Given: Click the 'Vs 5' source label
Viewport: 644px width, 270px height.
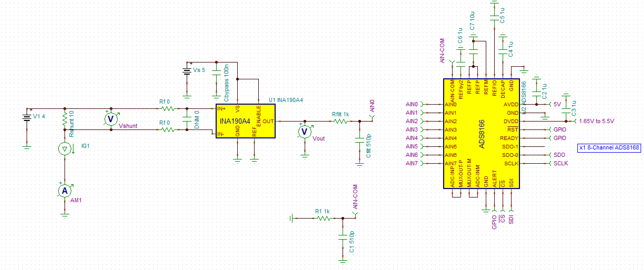Looking at the screenshot, I should point(199,70).
